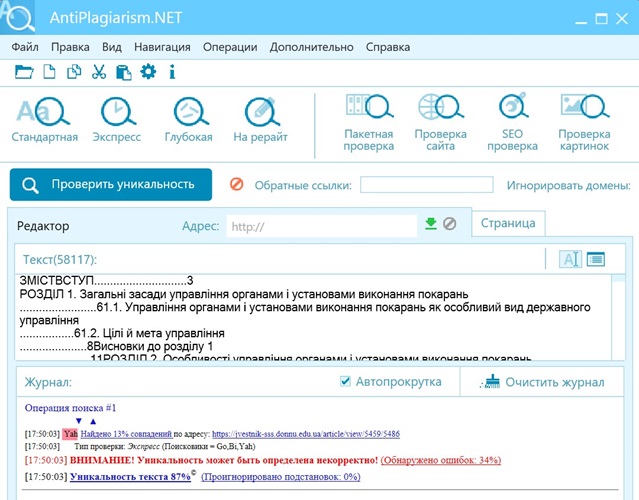
Task: Open the Найдено 13% совпадений link
Action: (126, 434)
